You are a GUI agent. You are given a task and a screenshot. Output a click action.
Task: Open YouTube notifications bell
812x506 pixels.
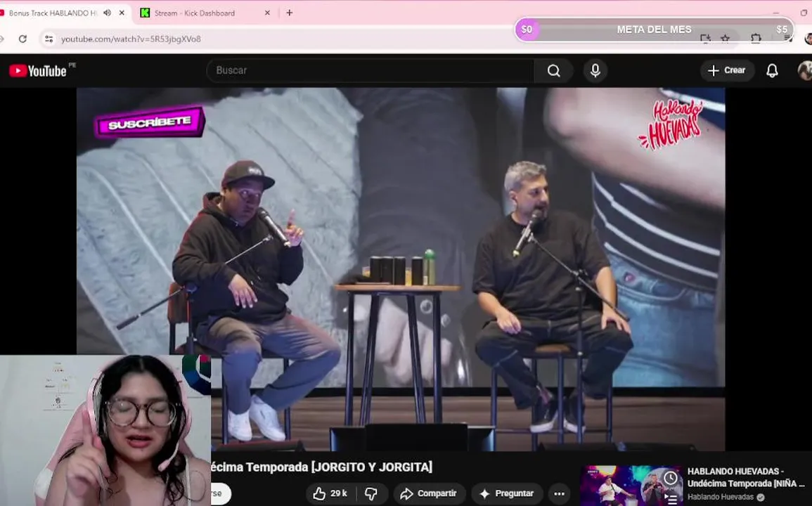772,70
